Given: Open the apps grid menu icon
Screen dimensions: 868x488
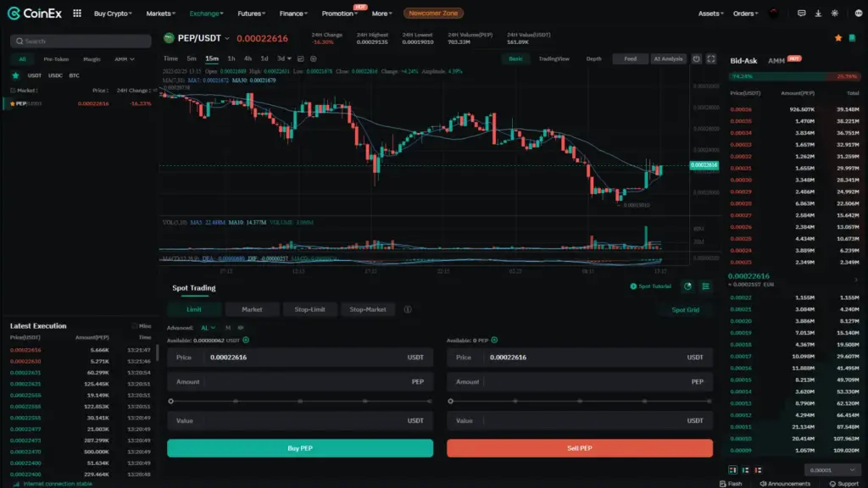Looking at the screenshot, I should pos(77,14).
